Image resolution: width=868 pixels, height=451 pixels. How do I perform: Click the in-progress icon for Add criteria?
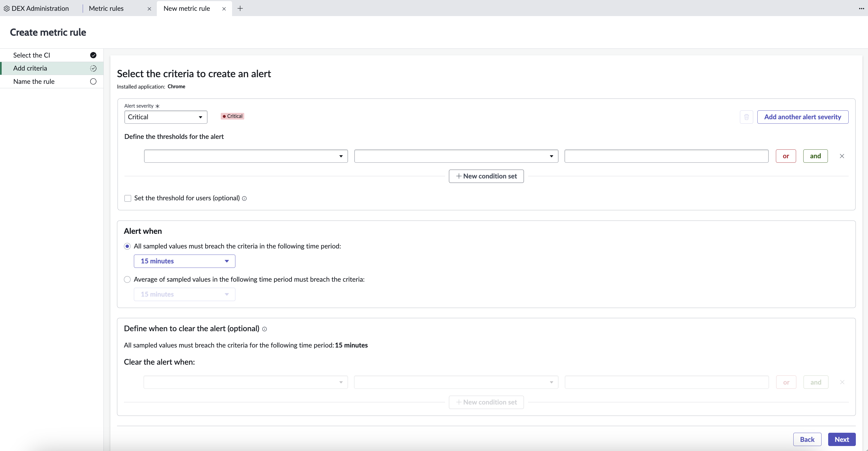tap(93, 68)
